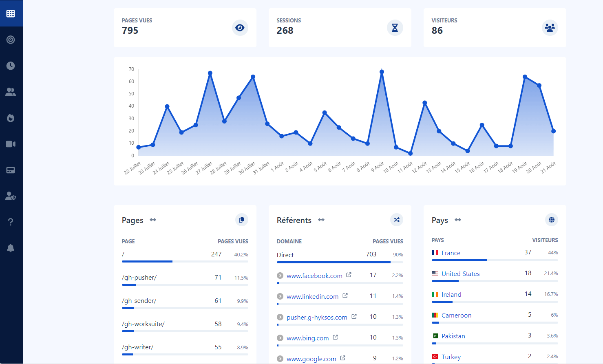Click the globe icon in Pays panel

(552, 220)
